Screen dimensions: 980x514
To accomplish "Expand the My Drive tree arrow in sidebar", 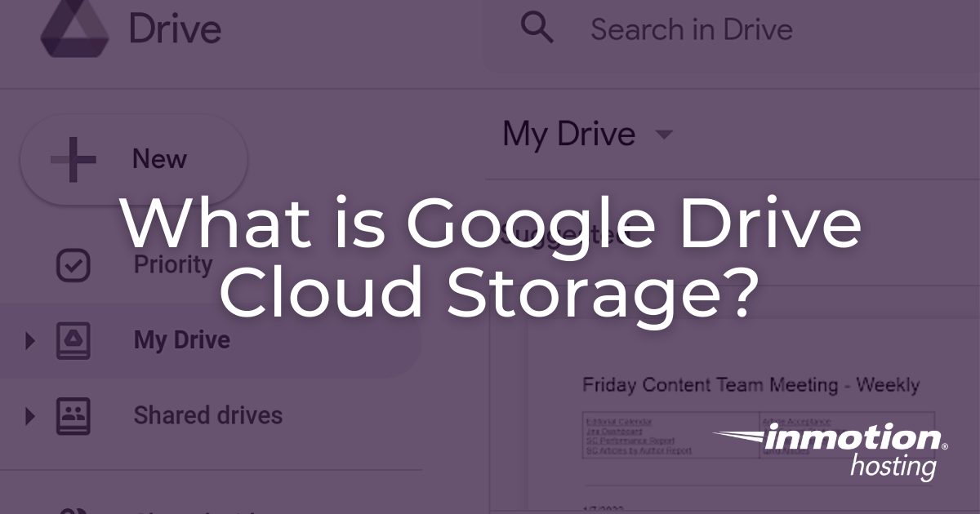I will [x=29, y=340].
